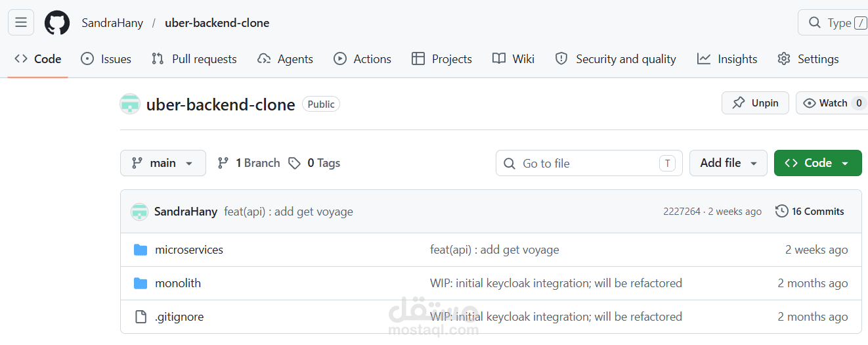Open the repository Settings tab

(808, 59)
